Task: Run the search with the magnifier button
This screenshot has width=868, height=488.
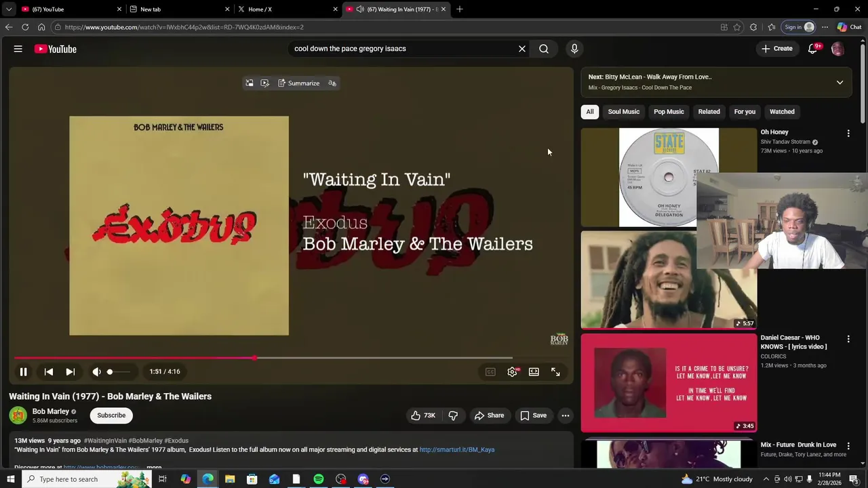Action: point(544,49)
